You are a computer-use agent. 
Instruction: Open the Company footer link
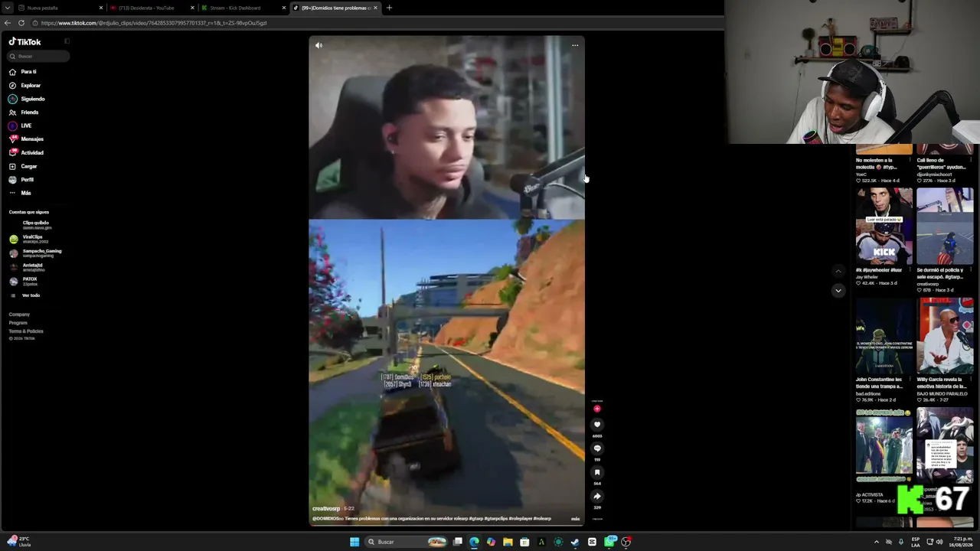(19, 315)
